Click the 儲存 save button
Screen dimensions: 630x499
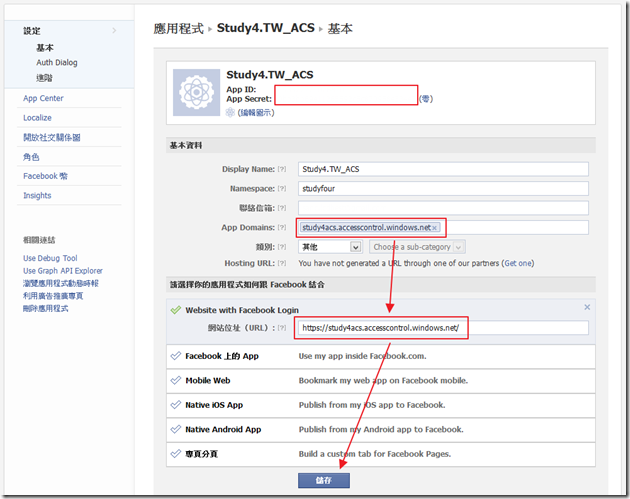[324, 480]
